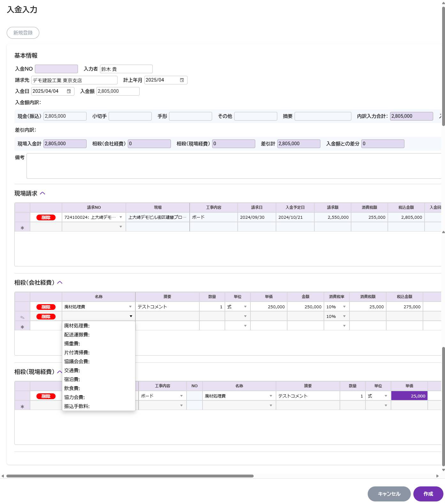Click the 請求NO column header

(x=94, y=208)
